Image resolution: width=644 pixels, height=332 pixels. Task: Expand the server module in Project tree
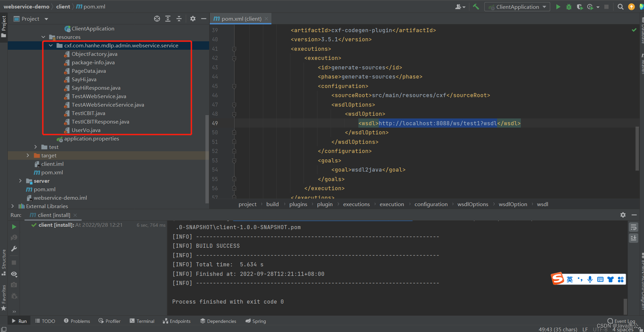[x=20, y=181]
